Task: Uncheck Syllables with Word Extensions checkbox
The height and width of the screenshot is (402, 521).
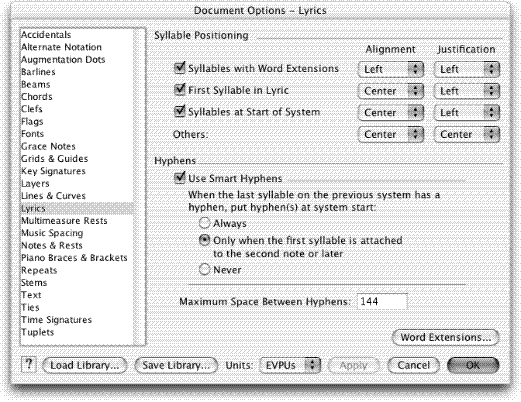Action: click(x=180, y=68)
